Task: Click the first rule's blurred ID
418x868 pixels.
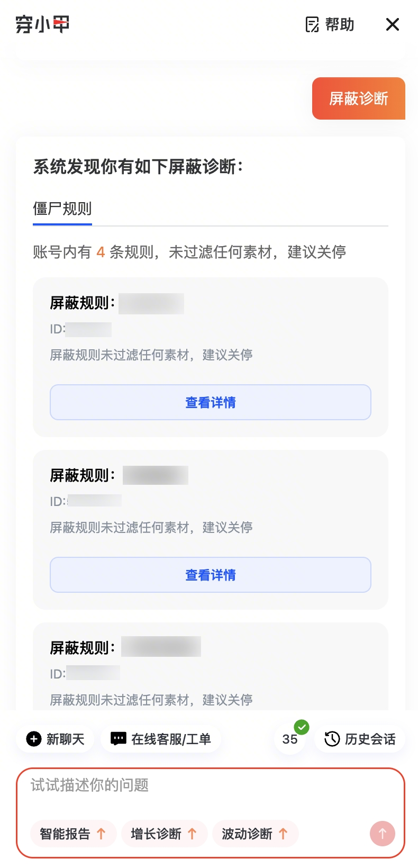Action: tap(88, 329)
